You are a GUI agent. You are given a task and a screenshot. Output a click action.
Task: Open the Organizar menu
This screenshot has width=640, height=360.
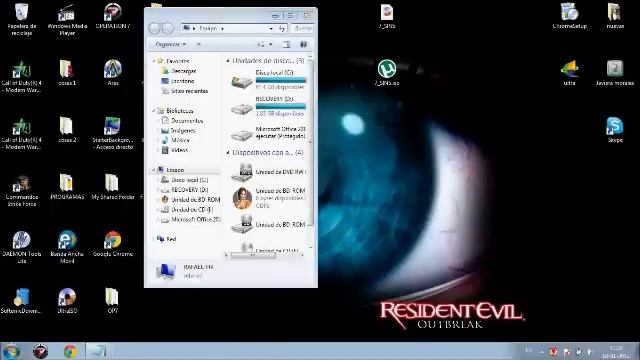171,44
